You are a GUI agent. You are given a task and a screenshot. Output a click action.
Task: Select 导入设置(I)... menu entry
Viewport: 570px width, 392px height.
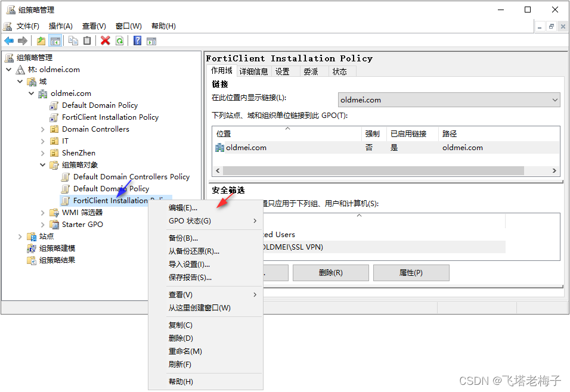205,264
